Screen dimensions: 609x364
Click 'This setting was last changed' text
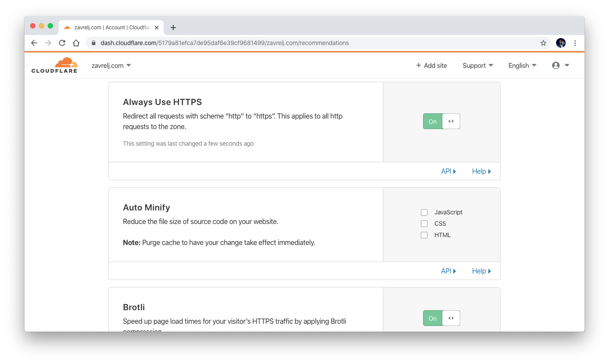[x=188, y=143]
